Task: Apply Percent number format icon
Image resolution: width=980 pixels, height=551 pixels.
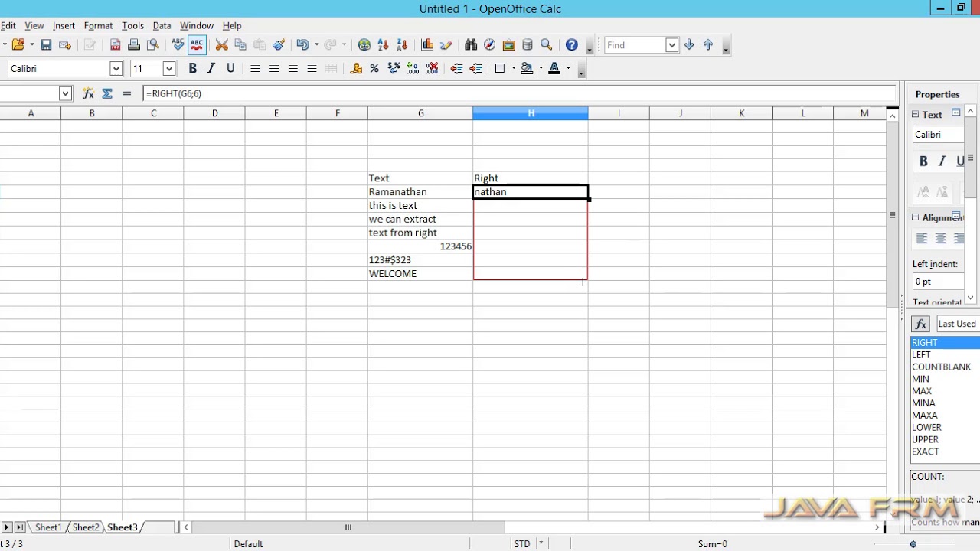Action: pyautogui.click(x=374, y=69)
